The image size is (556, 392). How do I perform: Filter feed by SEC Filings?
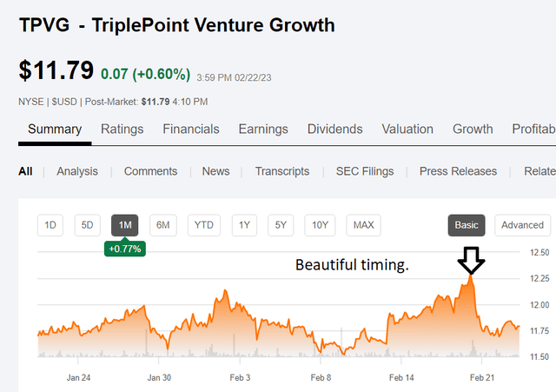(x=364, y=171)
